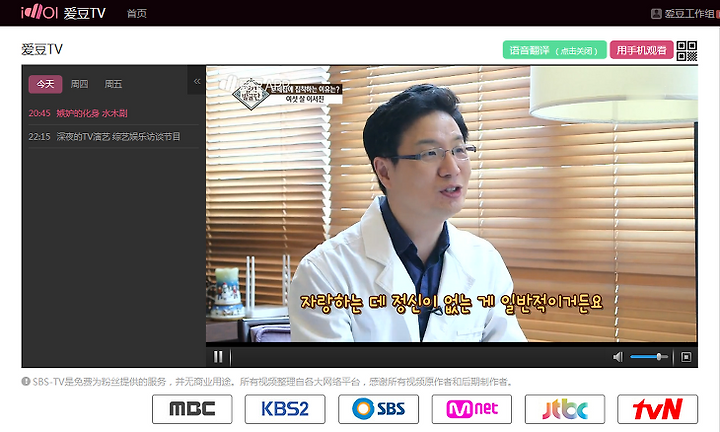Image resolution: width=720 pixels, height=432 pixels.
Task: Click the 爱豆TV logo in header
Action: tap(63, 12)
